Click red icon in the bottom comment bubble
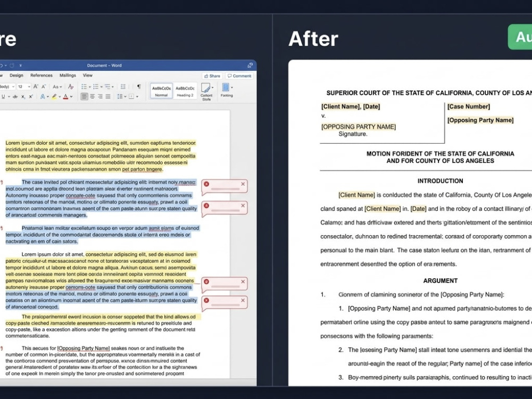 [206, 300]
